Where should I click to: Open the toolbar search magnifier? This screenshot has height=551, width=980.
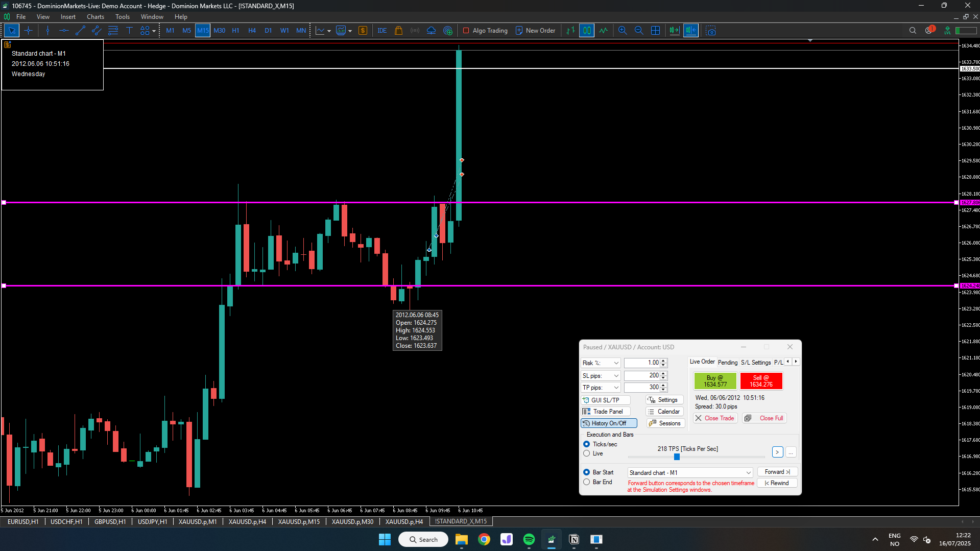[913, 31]
